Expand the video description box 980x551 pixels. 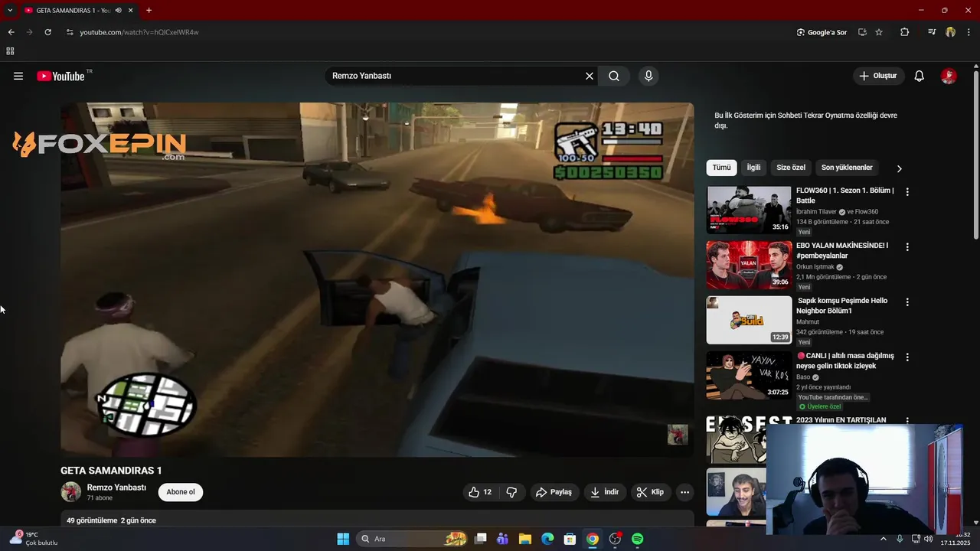[377, 520]
